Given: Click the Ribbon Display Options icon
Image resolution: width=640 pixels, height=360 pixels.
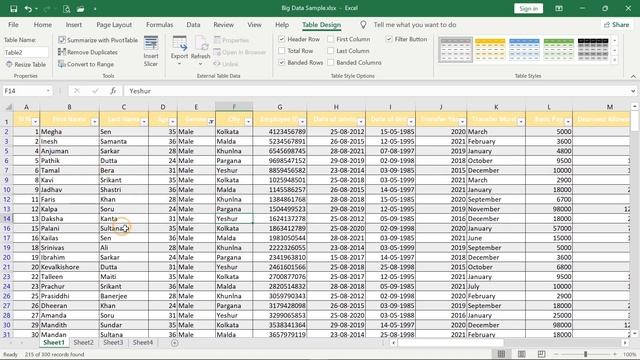Looking at the screenshot, I should coord(559,9).
